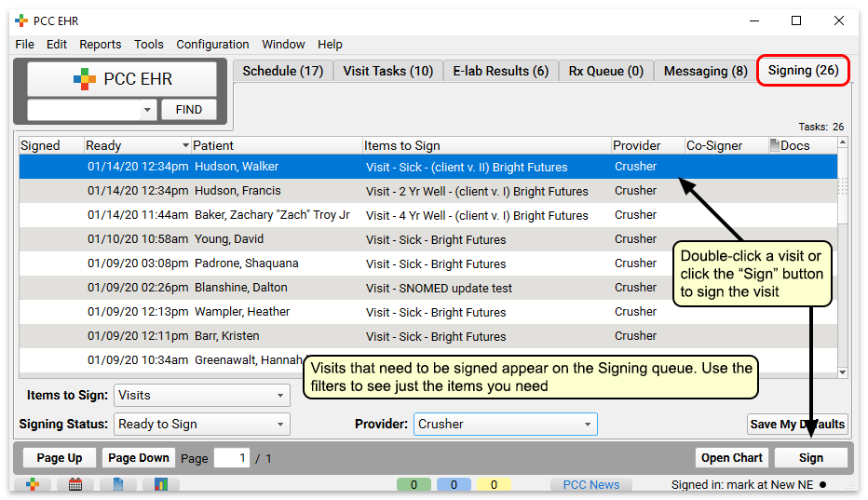868x500 pixels.
Task: Switch to the Messaging (8) tab
Action: 706,71
